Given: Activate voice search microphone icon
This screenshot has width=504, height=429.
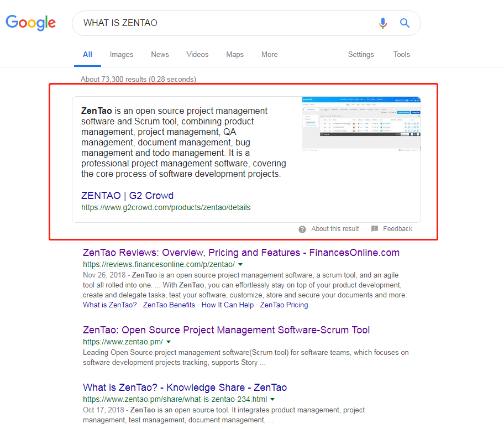Looking at the screenshot, I should [382, 23].
